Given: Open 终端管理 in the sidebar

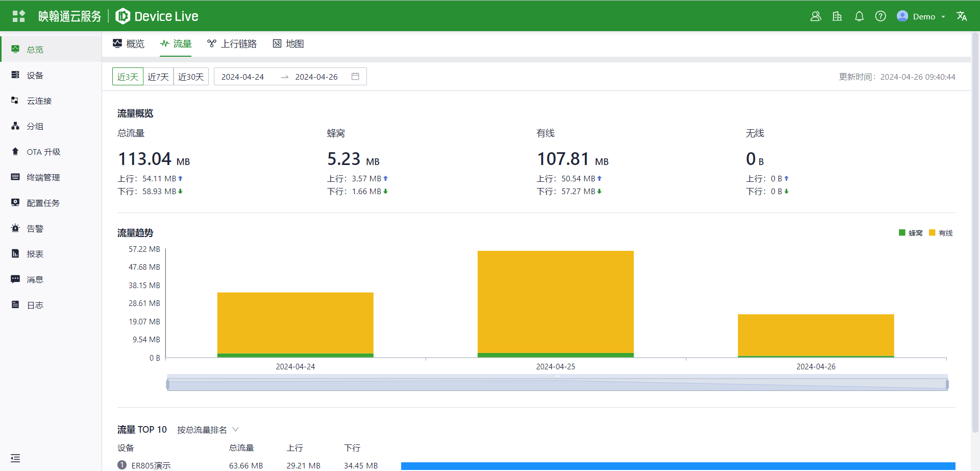Looking at the screenshot, I should [x=51, y=177].
